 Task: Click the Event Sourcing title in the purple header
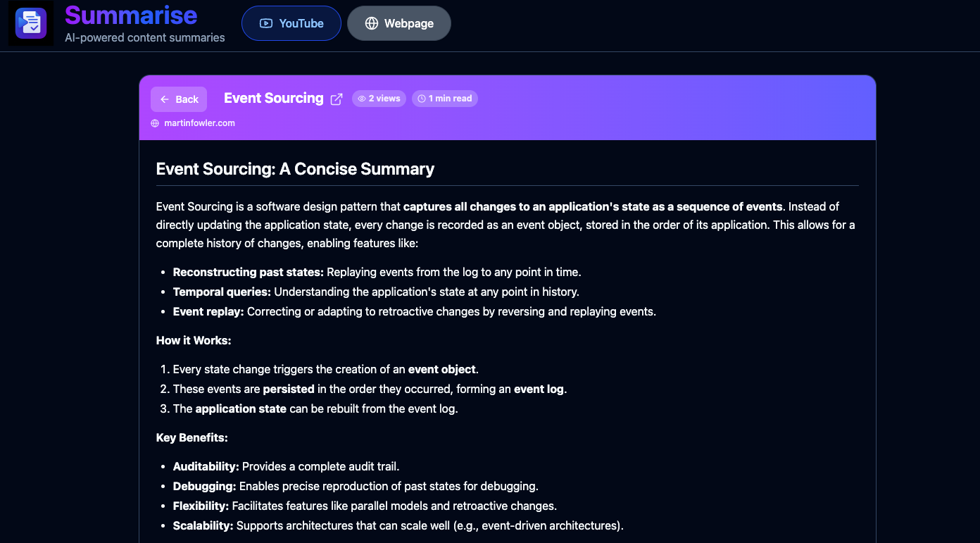[273, 99]
